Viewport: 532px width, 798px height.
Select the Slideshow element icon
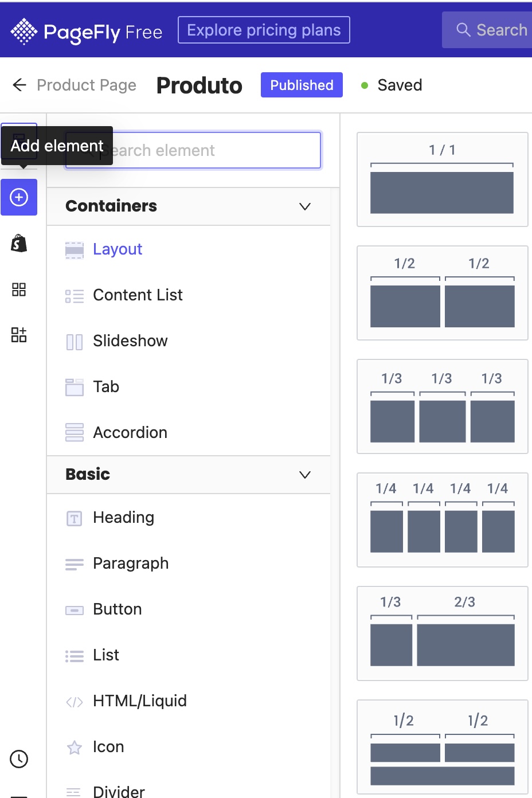(x=75, y=342)
